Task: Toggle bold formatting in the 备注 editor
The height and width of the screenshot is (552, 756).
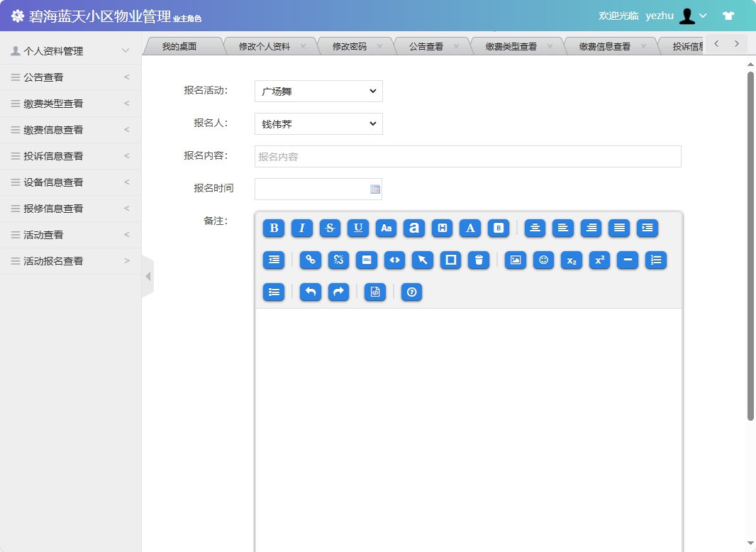Action: pos(274,228)
